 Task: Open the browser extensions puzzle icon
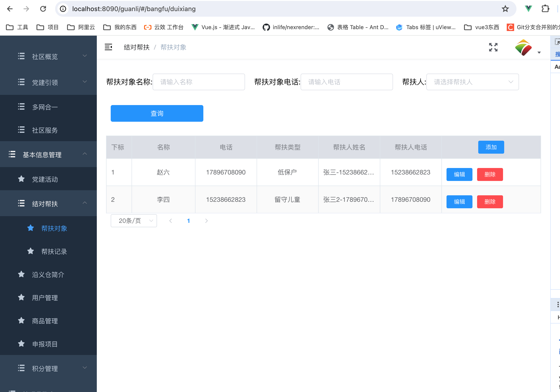pyautogui.click(x=545, y=9)
